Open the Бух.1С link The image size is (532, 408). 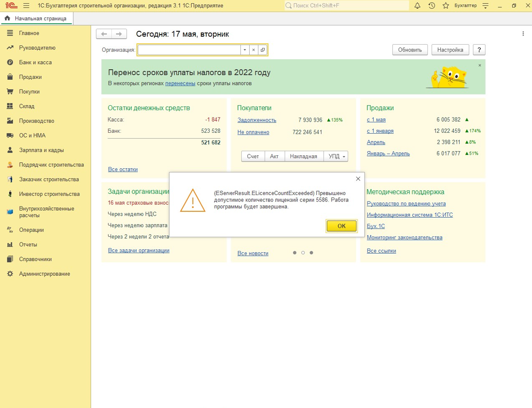(x=376, y=226)
